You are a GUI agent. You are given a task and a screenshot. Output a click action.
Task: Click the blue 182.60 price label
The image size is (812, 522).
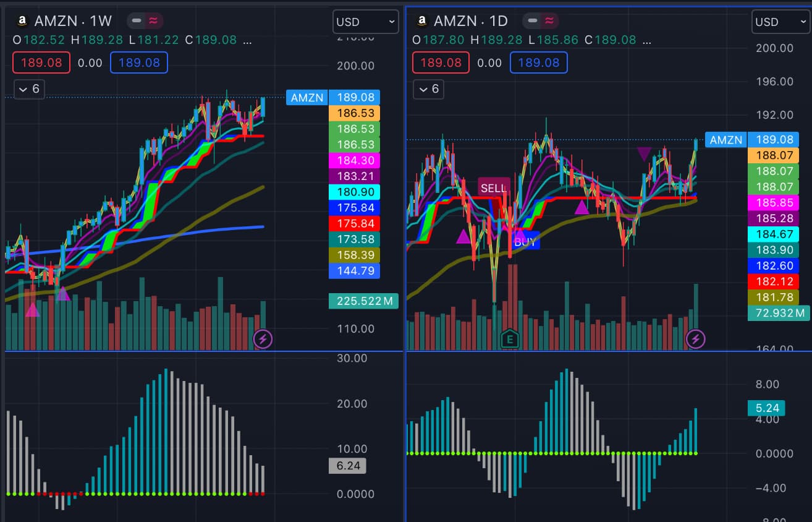[x=773, y=265]
